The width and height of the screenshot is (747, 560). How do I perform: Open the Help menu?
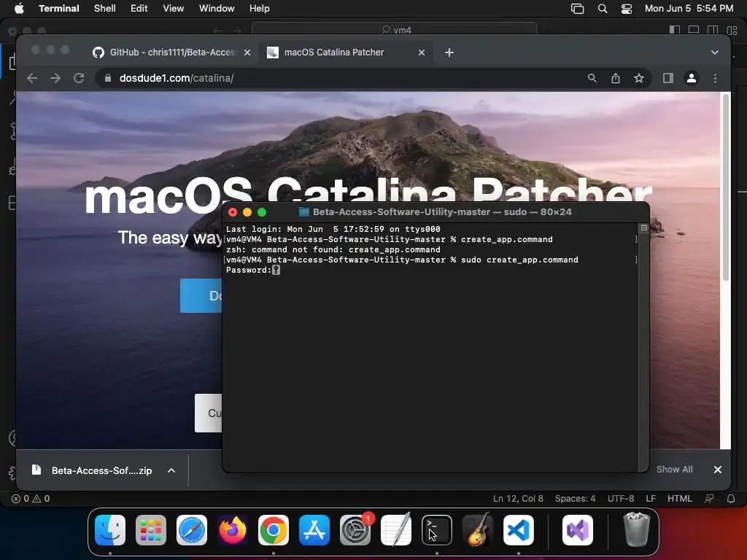(x=260, y=9)
